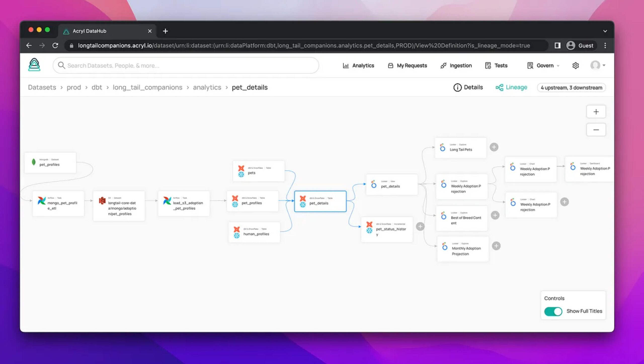Select the Airflow mongo_pet_profile_etl node
Image resolution: width=644 pixels, height=364 pixels.
(x=58, y=204)
